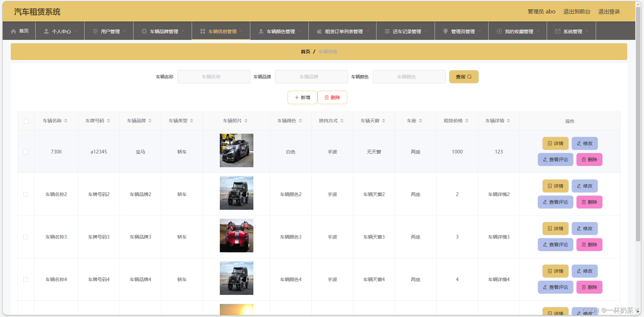Expand the 用户管理 menu chevron
The height and width of the screenshot is (317, 644).
coord(125,31)
